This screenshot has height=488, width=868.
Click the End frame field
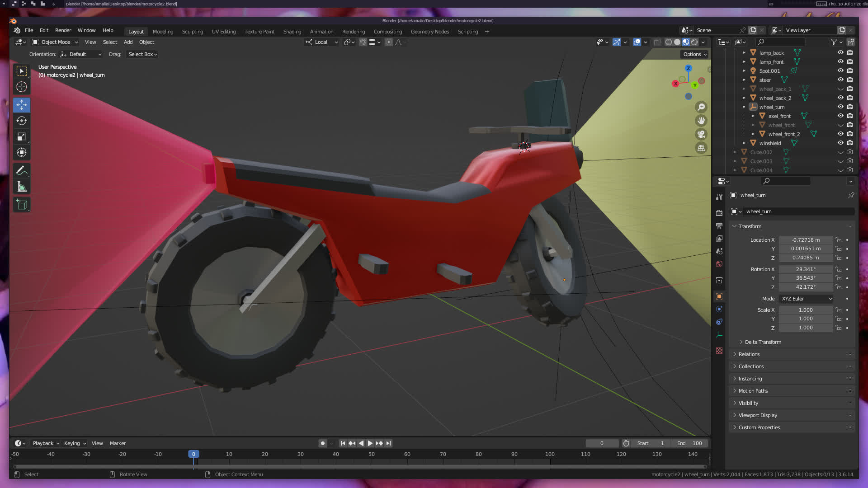689,443
